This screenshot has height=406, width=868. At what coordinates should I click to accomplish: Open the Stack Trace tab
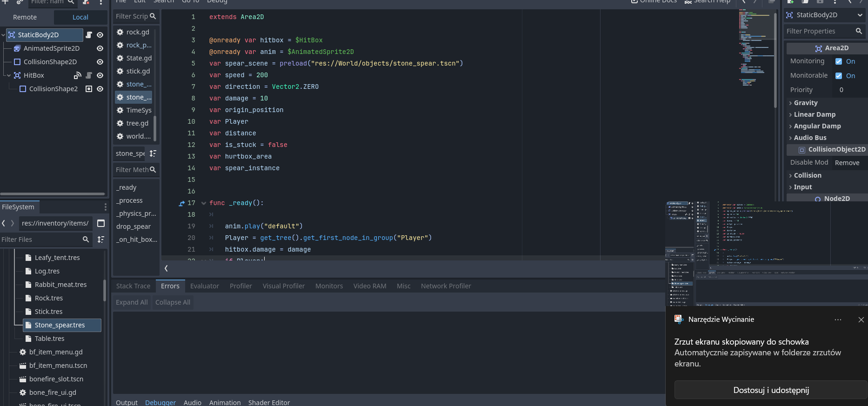pyautogui.click(x=133, y=286)
